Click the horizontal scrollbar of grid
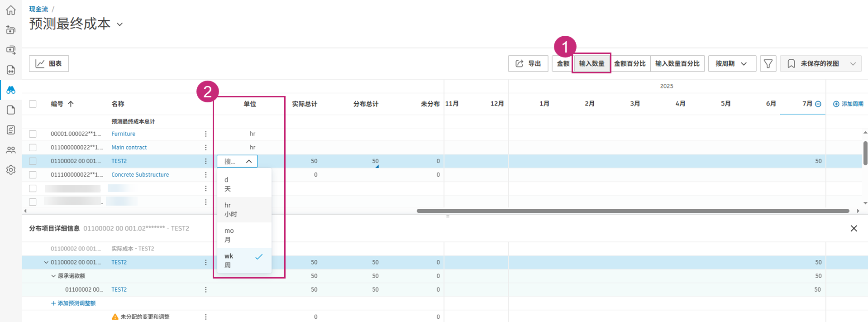The image size is (868, 322). (633, 211)
